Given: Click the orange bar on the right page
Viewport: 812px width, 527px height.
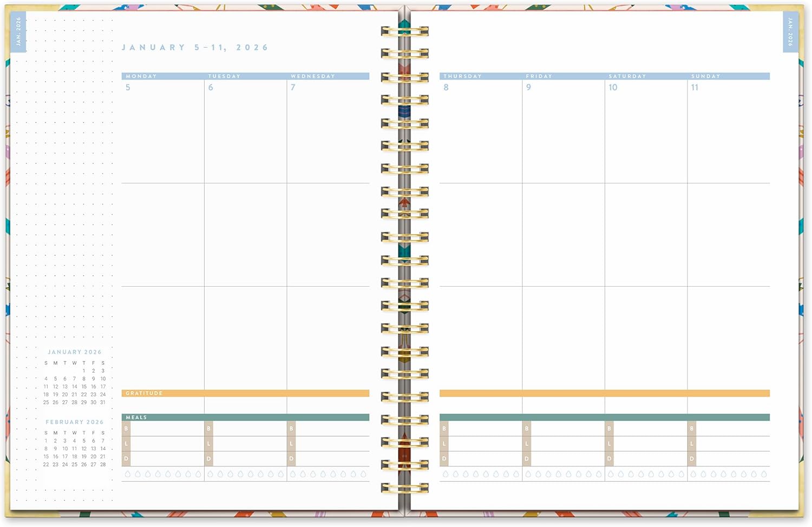Looking at the screenshot, I should [604, 393].
